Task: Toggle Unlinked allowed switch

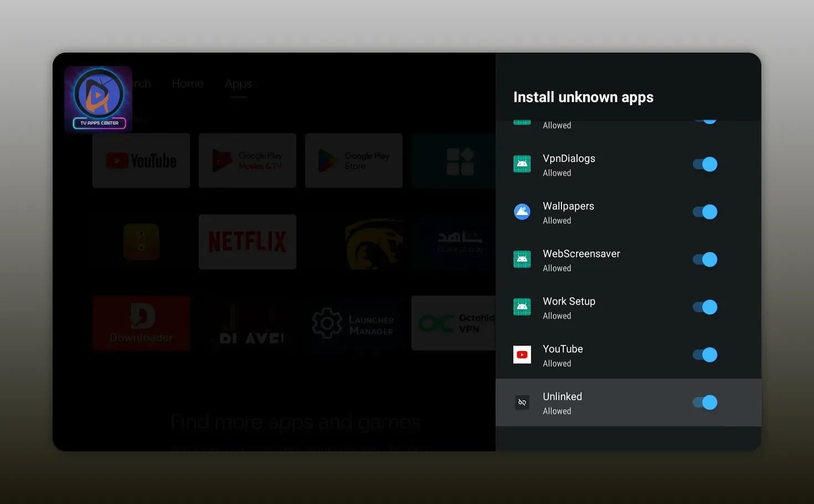Action: tap(705, 403)
